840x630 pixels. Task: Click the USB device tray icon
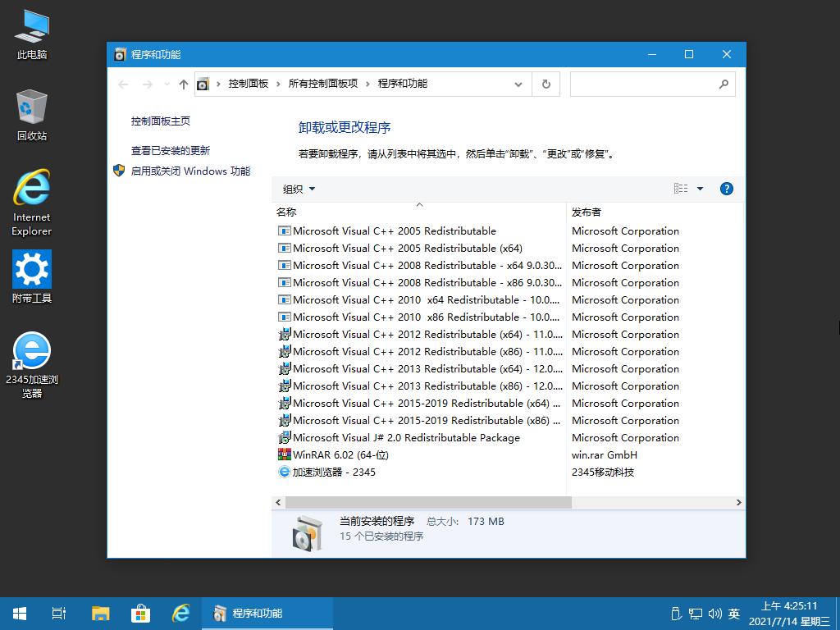pyautogui.click(x=676, y=614)
